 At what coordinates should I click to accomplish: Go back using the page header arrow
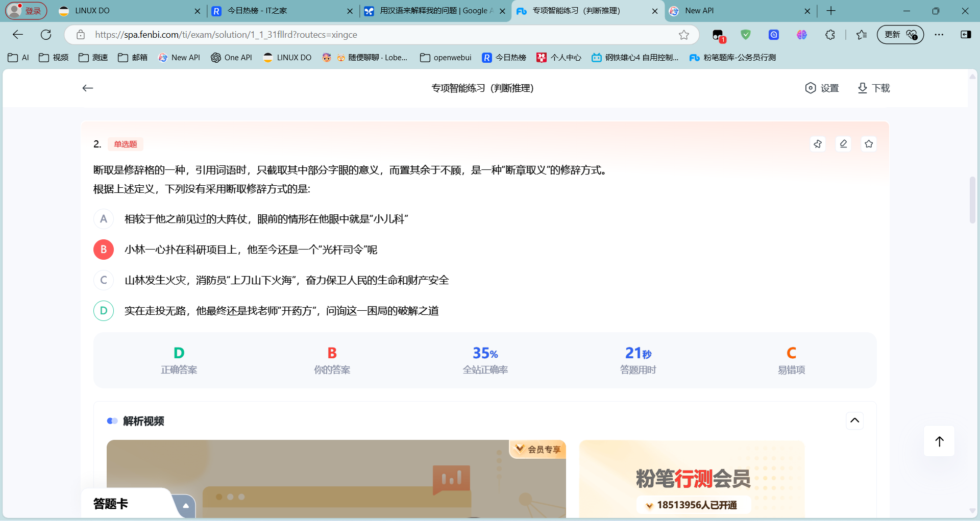88,88
